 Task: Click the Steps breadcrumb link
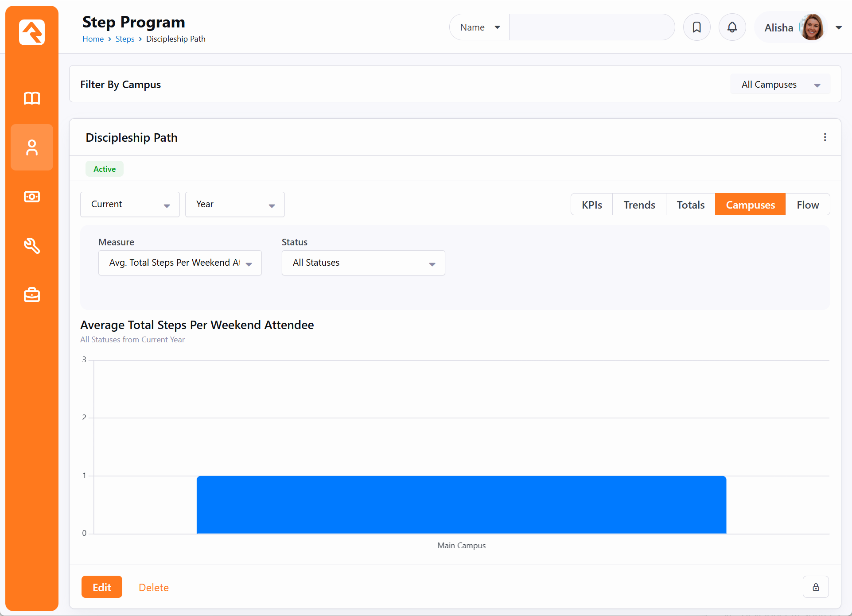(125, 39)
